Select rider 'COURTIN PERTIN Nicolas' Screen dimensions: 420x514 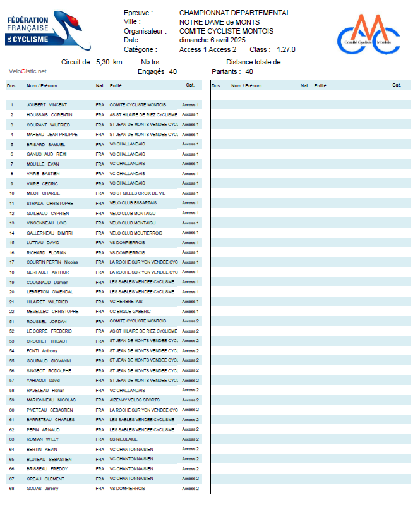point(52,262)
